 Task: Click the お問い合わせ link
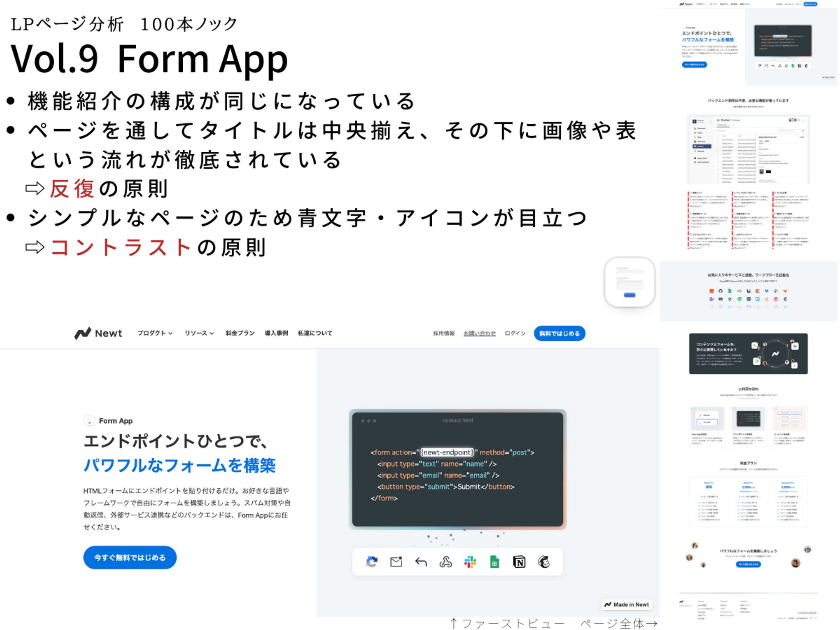480,333
